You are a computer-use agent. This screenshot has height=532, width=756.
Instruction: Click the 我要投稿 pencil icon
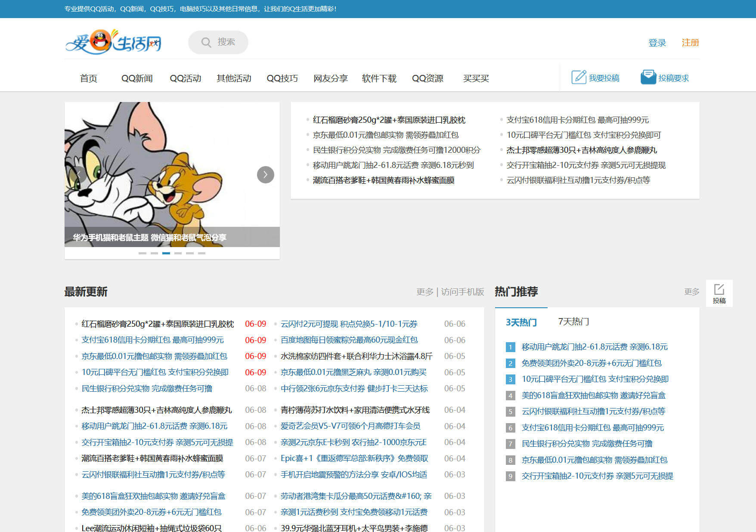tap(578, 77)
